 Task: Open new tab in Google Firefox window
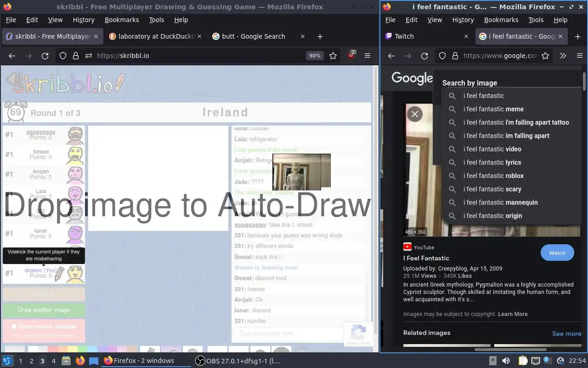coord(577,36)
